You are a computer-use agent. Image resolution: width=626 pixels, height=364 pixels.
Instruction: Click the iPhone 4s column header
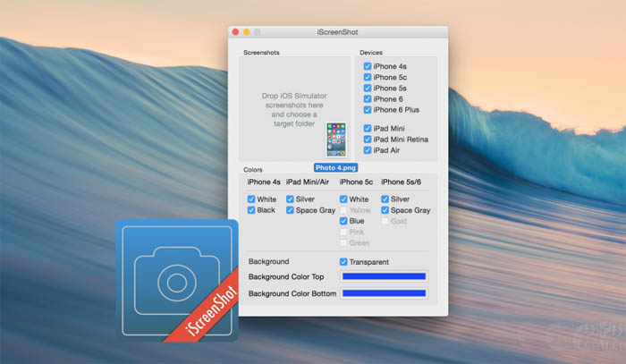tap(264, 182)
